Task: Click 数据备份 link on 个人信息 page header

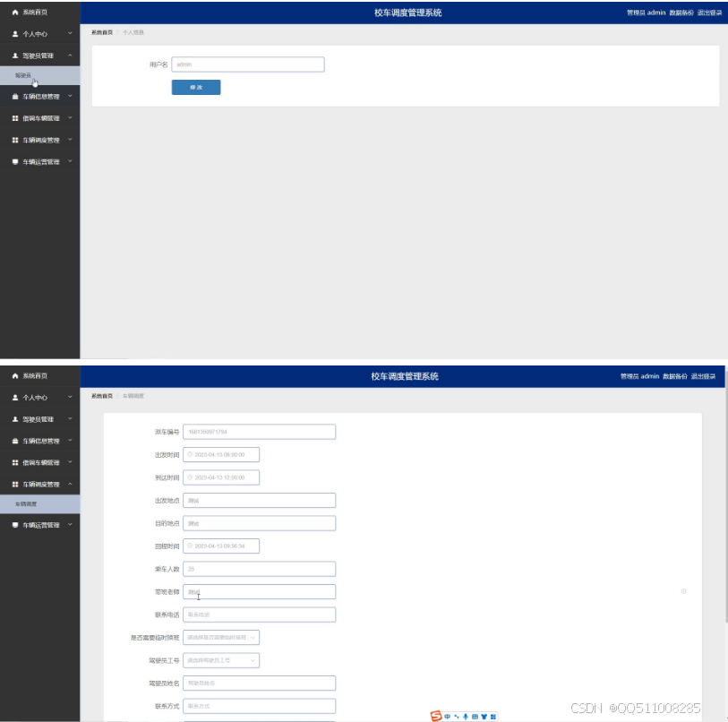Action: (x=681, y=13)
